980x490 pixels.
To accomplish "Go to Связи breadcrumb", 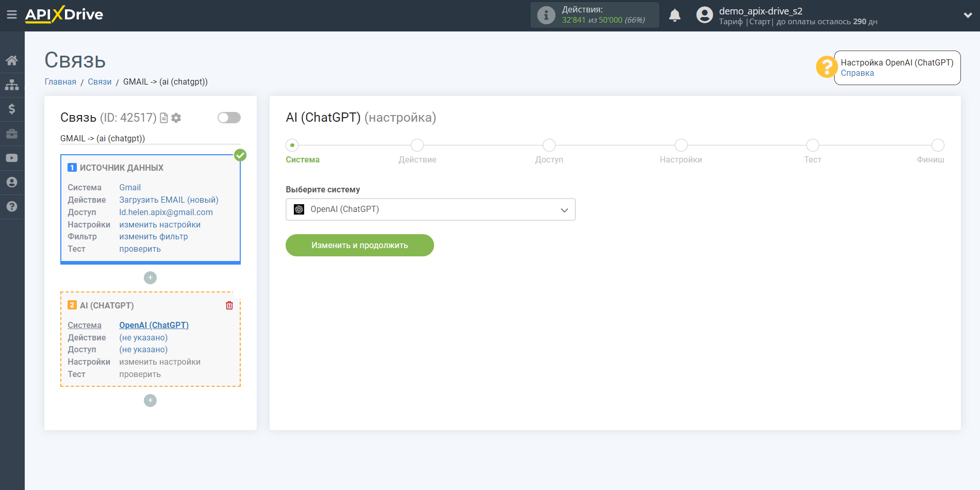I will (99, 82).
